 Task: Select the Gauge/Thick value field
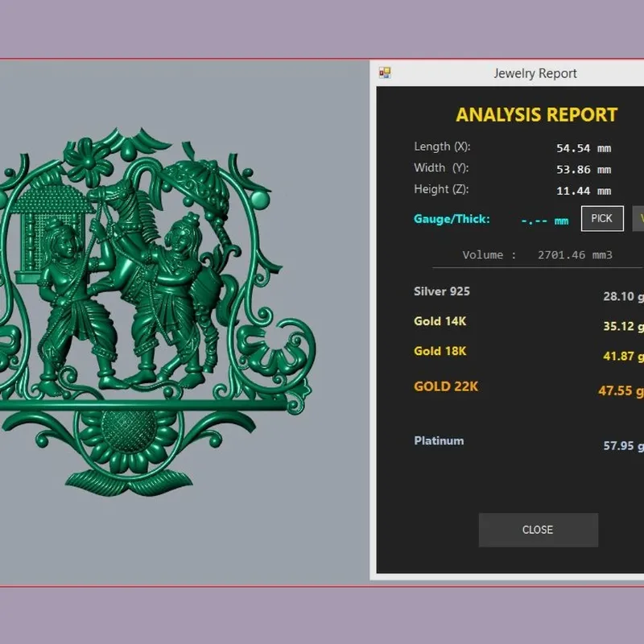pos(545,221)
